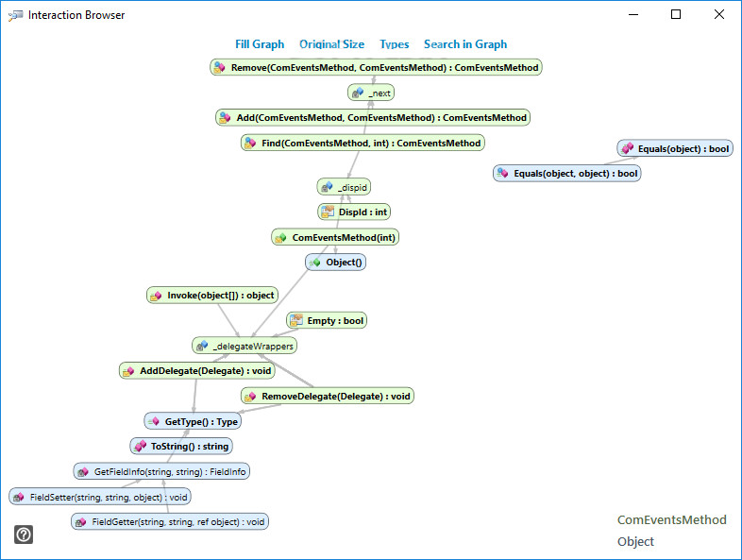Open the help question mark icon
Image resolution: width=742 pixels, height=560 pixels.
pos(24,535)
